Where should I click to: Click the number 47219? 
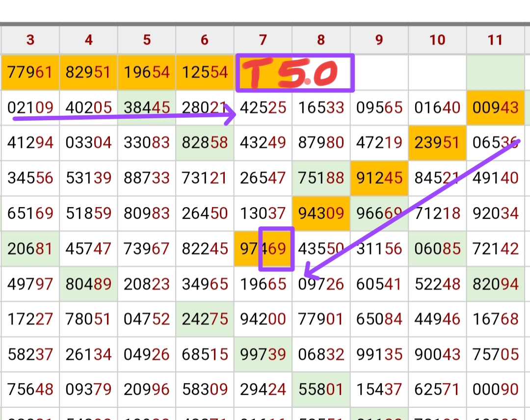coord(379,143)
